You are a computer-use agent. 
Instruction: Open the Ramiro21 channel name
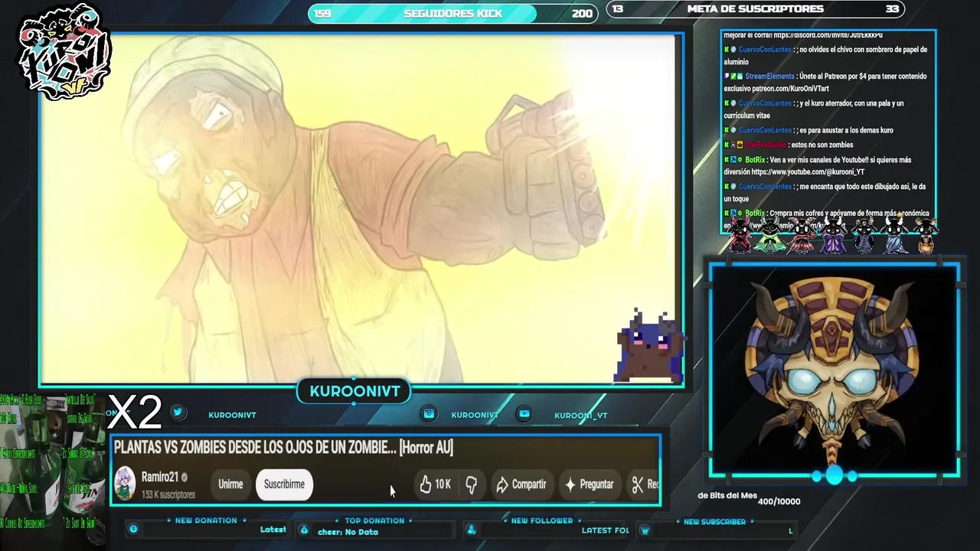(159, 478)
